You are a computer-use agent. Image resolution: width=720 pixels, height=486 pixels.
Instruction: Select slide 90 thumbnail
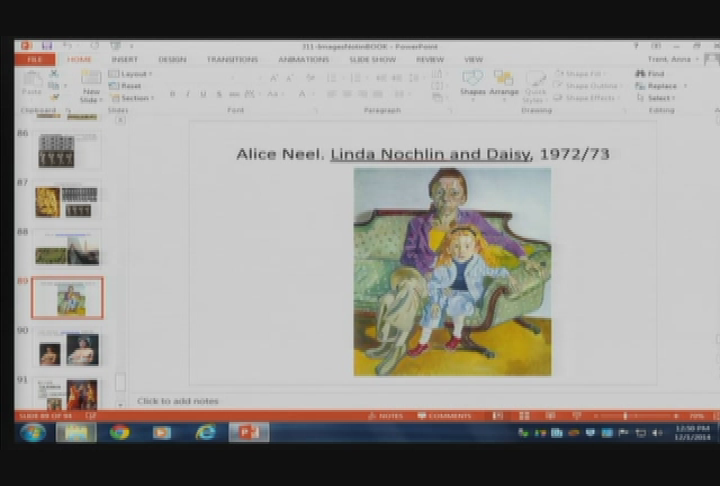pos(68,348)
